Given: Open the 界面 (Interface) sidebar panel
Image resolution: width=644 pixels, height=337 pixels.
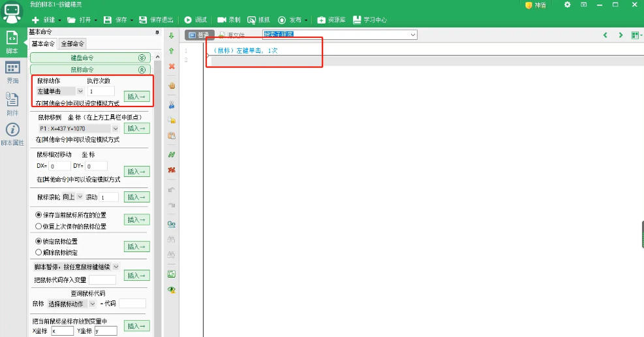Looking at the screenshot, I should click(12, 72).
